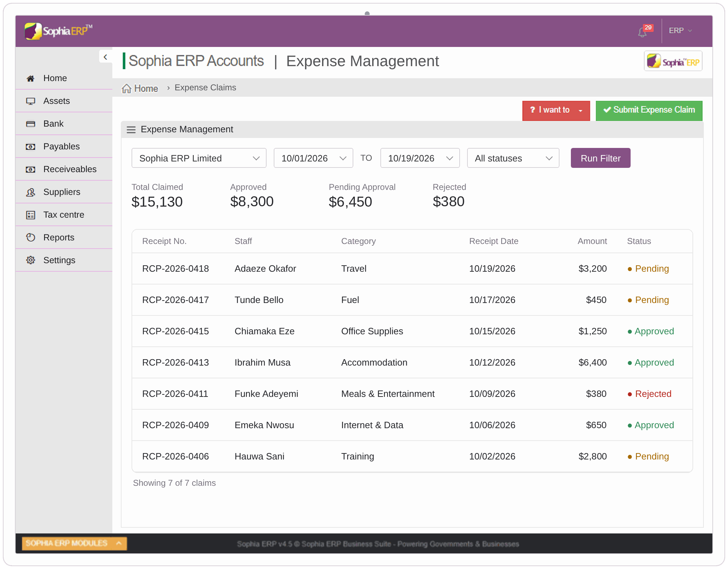This screenshot has height=569, width=728.
Task: Open the ERP user dropdown
Action: (x=680, y=31)
